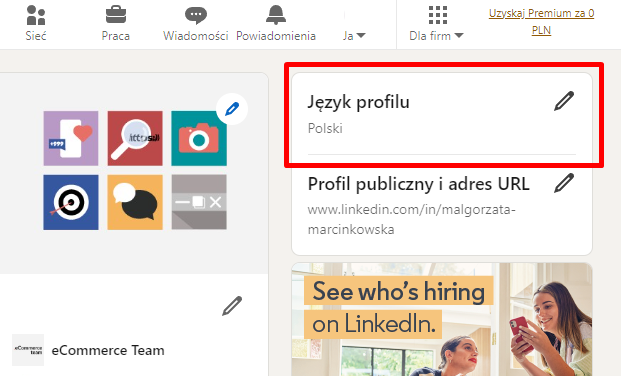Screen dimensions: 621x376
Task: Open Powiadomienia bell icon
Action: click(x=276, y=15)
